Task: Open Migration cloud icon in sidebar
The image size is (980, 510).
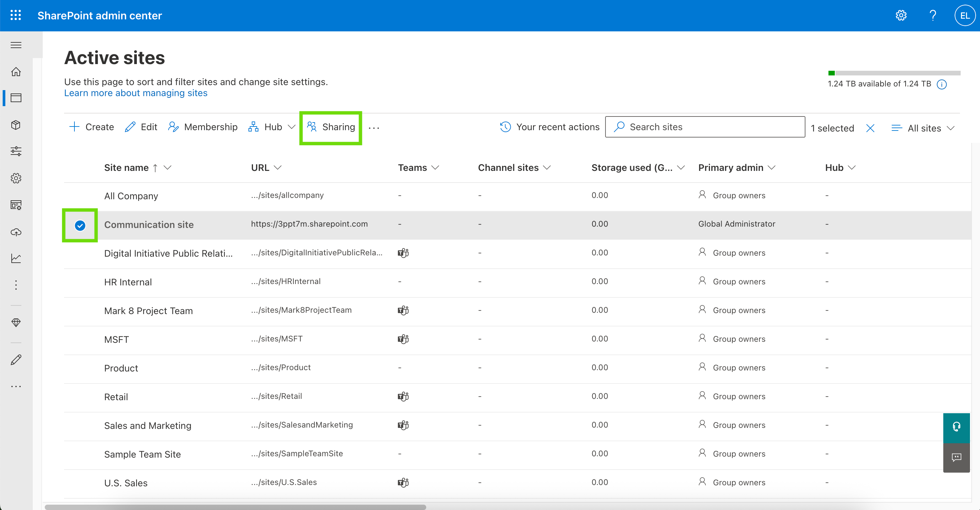Action: (16, 232)
